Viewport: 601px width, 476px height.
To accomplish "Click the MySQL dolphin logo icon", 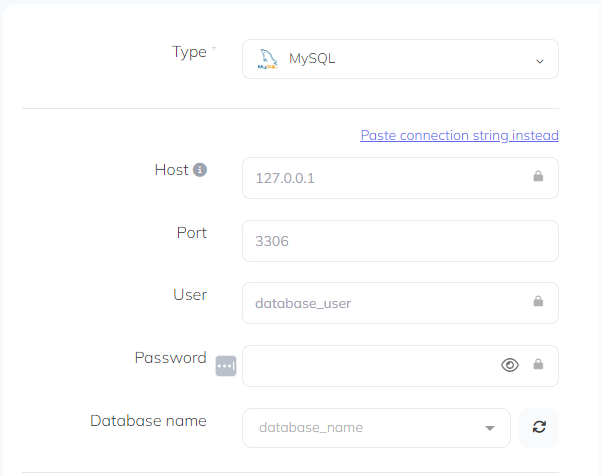I will click(267, 59).
